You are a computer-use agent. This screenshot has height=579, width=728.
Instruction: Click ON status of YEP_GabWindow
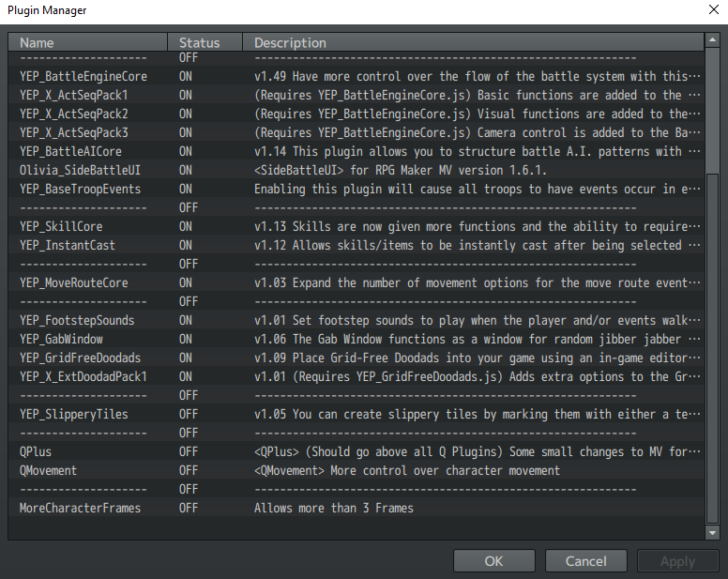[x=185, y=339]
